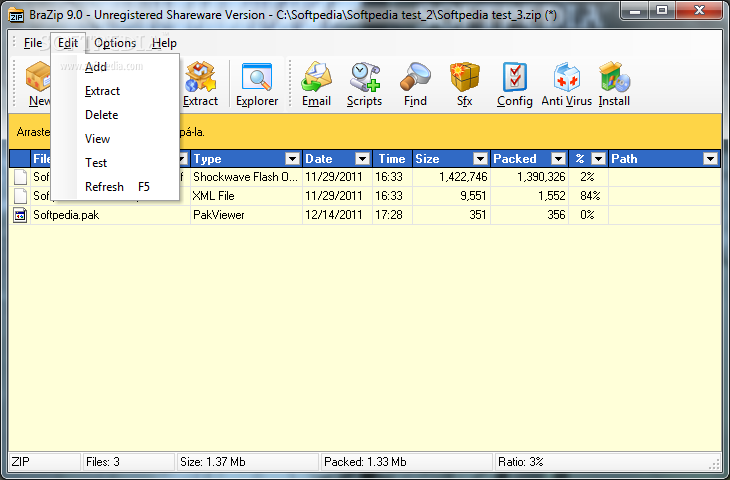This screenshot has width=730, height=480.
Task: Open the Size column filter dropdown
Action: point(480,159)
